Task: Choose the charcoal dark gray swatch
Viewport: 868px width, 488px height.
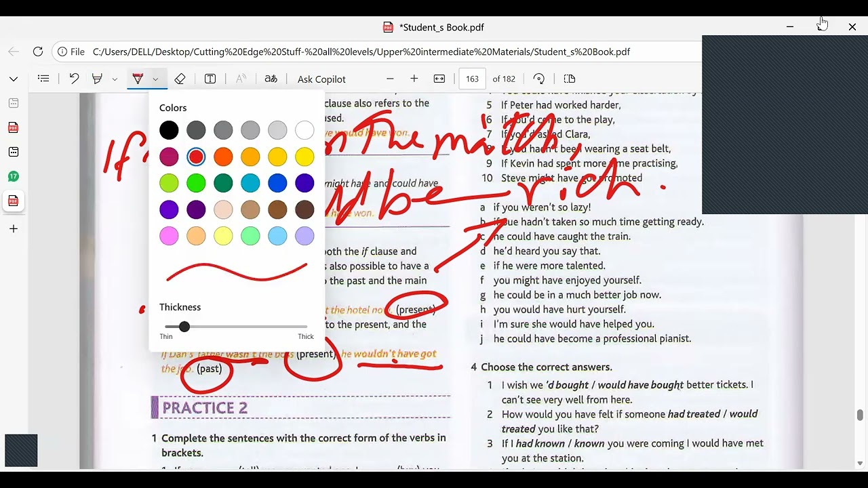Action: click(x=196, y=130)
